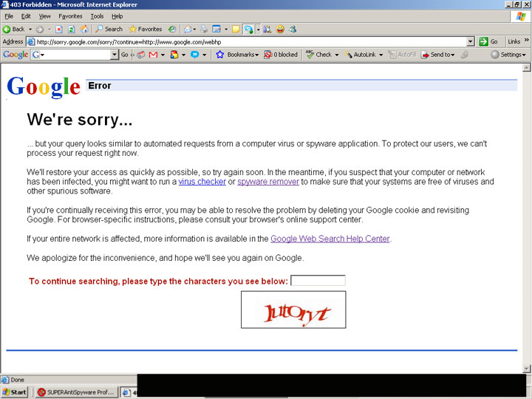Viewport: 532px width, 399px height.
Task: Click the AutoLink wand button
Action: 361,55
